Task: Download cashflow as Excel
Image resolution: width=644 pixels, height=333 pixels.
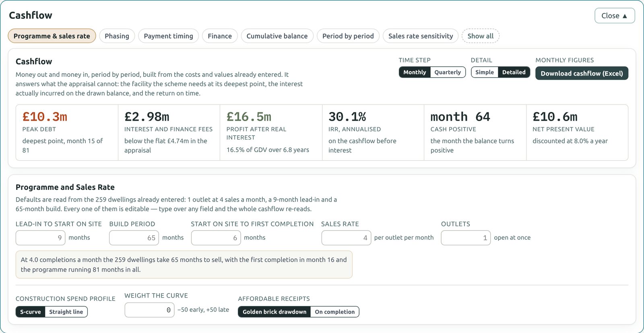Action: pyautogui.click(x=582, y=73)
